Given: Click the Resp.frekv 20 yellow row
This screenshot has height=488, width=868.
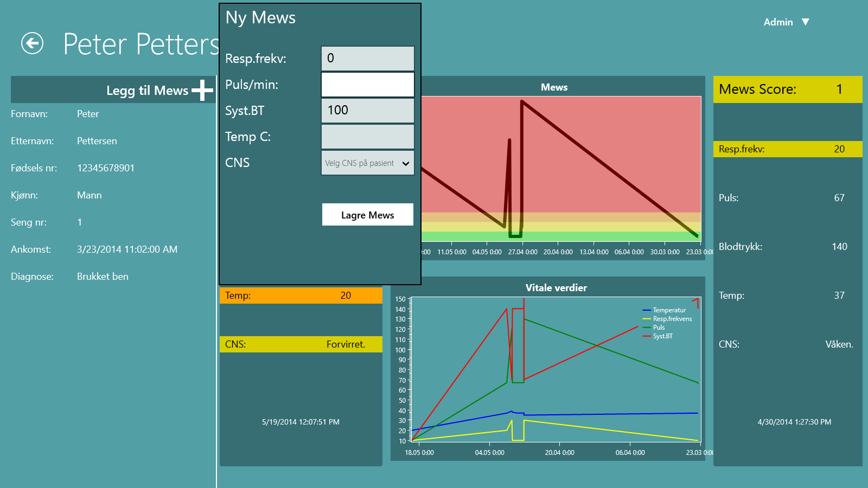Looking at the screenshot, I should 788,149.
